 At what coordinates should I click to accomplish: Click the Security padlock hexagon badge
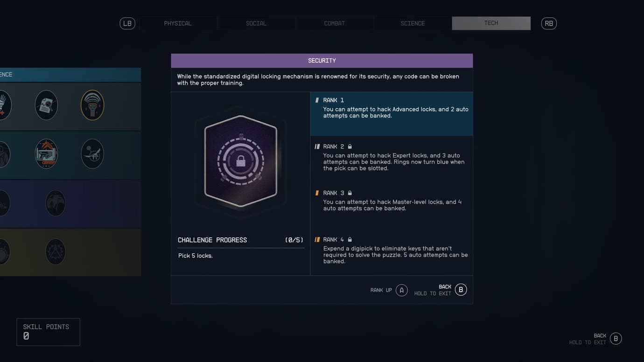click(x=241, y=161)
